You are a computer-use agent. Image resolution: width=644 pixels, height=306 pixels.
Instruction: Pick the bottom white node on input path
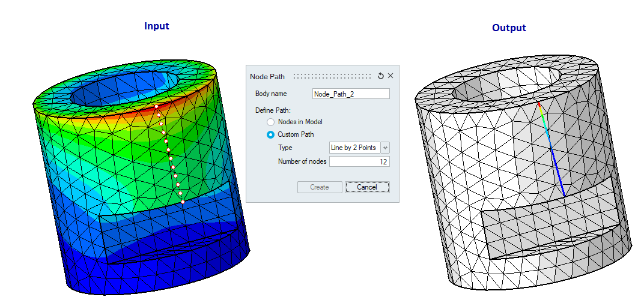click(183, 202)
